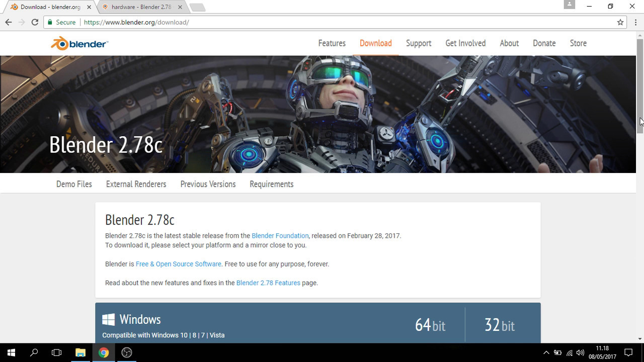Choose Windows 64 bit download
This screenshot has height=362, width=644.
430,325
